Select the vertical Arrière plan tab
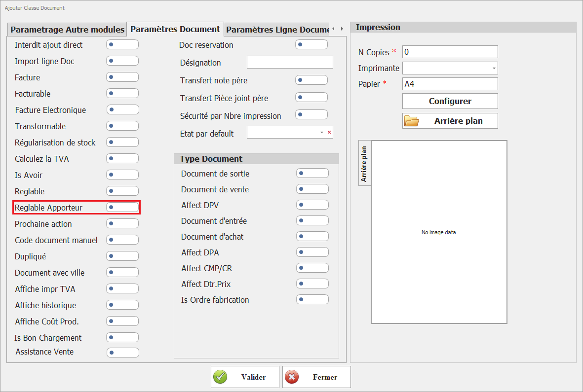This screenshot has height=392, width=583. [364, 163]
